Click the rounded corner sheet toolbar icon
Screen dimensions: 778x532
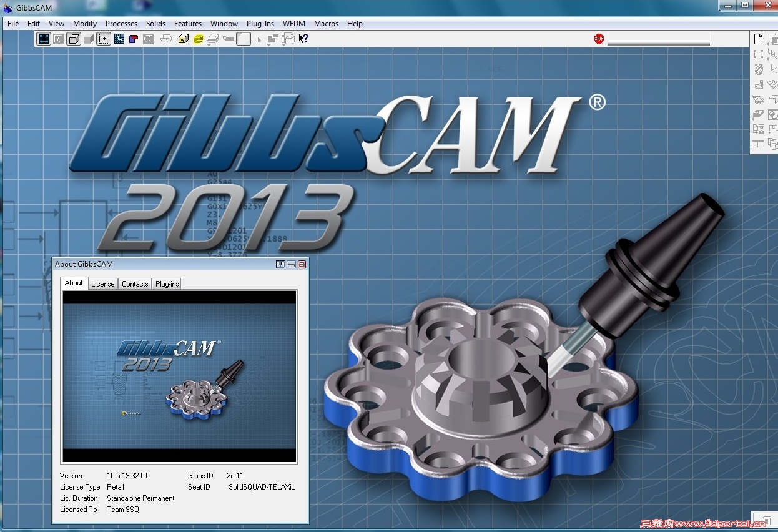[x=244, y=39]
